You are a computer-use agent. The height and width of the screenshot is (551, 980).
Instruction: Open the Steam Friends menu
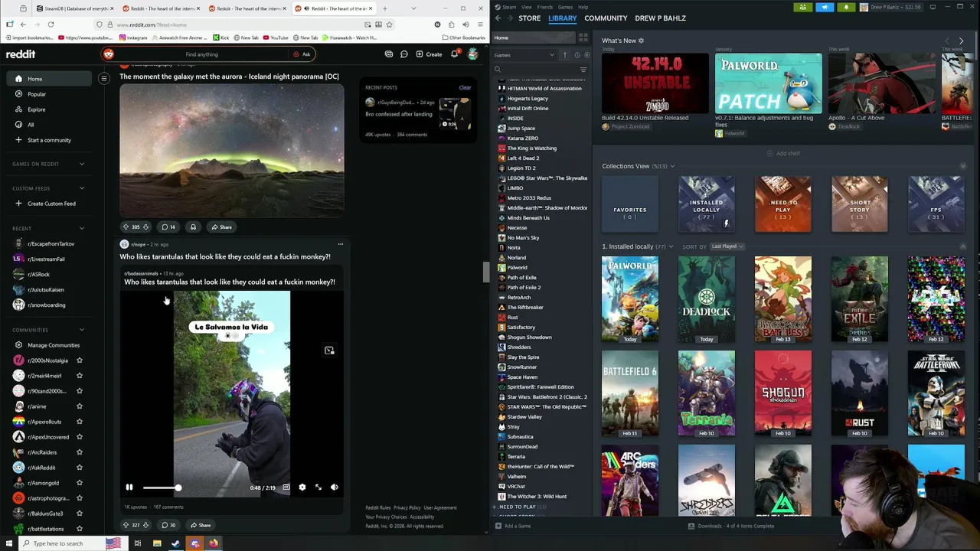(544, 7)
